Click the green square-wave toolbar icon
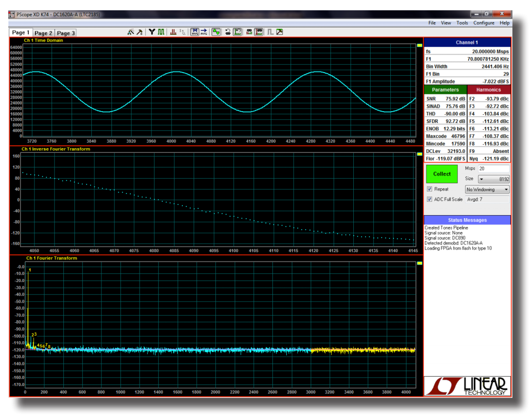 click(161, 32)
